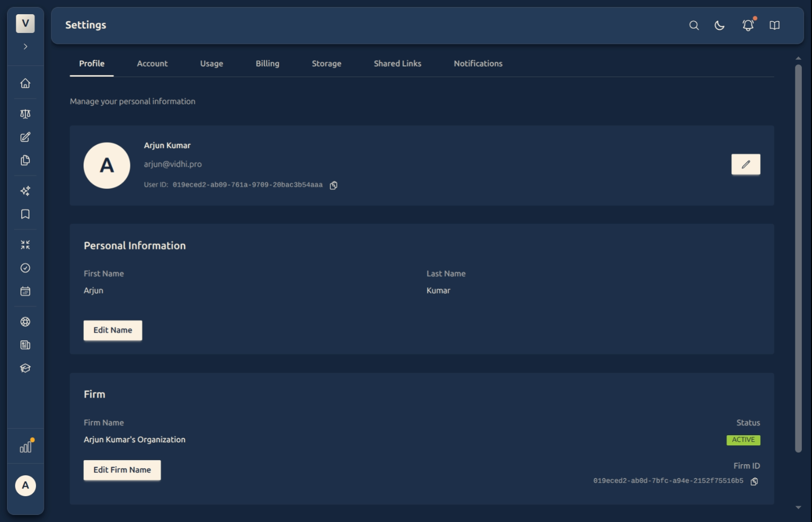Click the scrollbar down arrow

798,507
